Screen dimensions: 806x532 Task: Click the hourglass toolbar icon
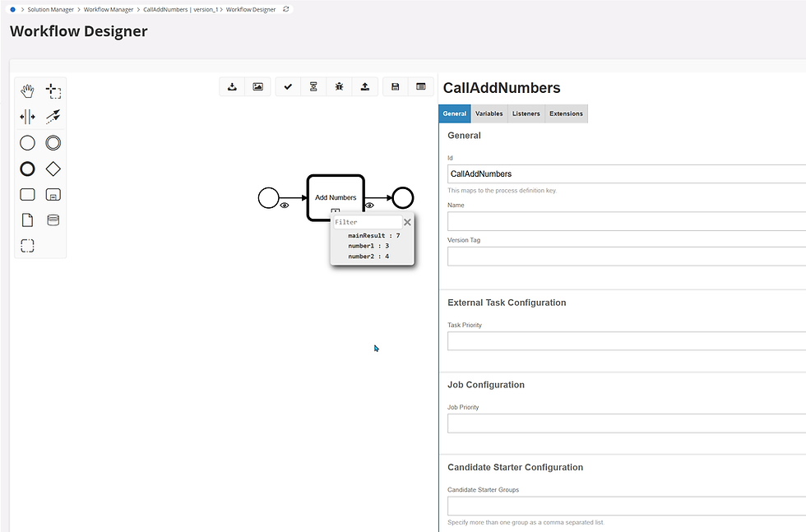313,87
